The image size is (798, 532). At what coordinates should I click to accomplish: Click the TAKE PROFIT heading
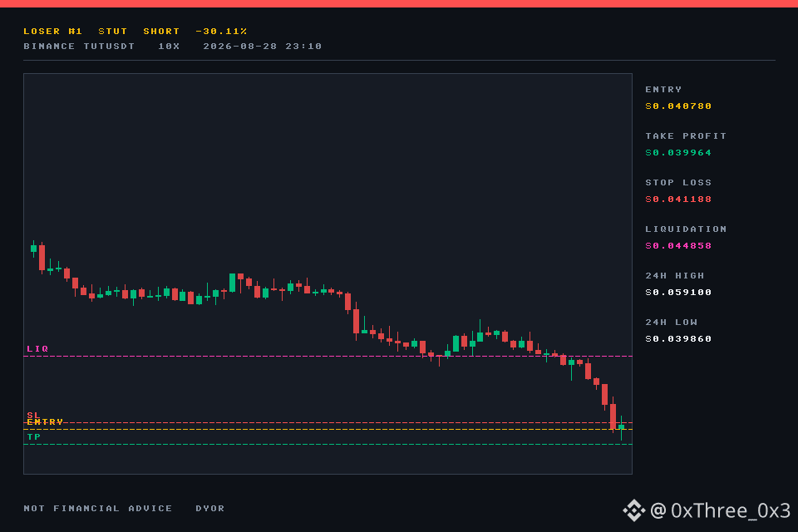686,136
